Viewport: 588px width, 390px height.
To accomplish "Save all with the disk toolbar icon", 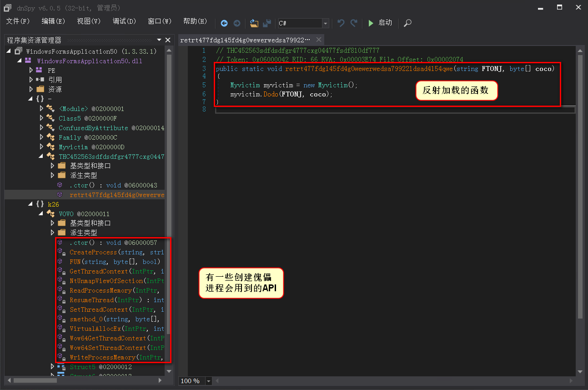I will tap(267, 23).
